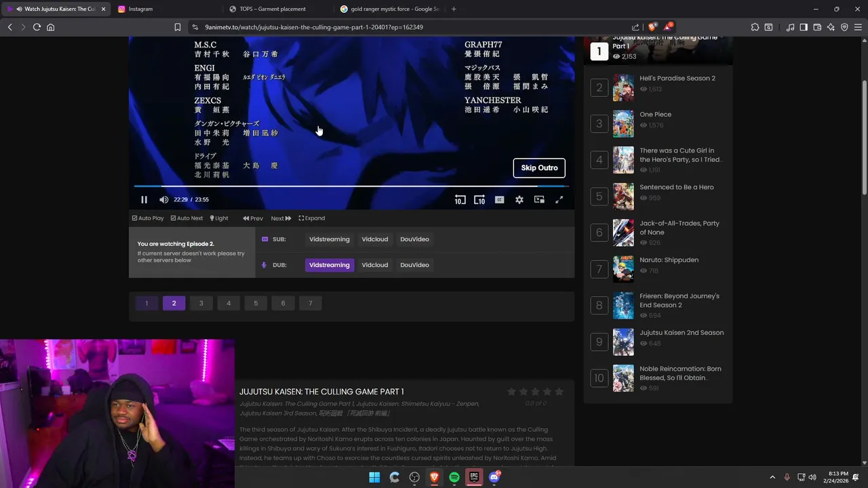Open Spotify from the taskbar

pyautogui.click(x=454, y=477)
